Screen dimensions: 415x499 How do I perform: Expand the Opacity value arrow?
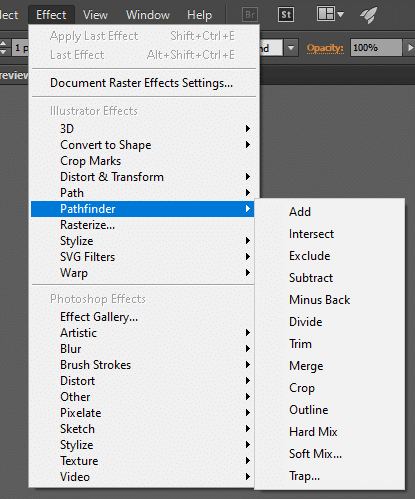coord(410,48)
